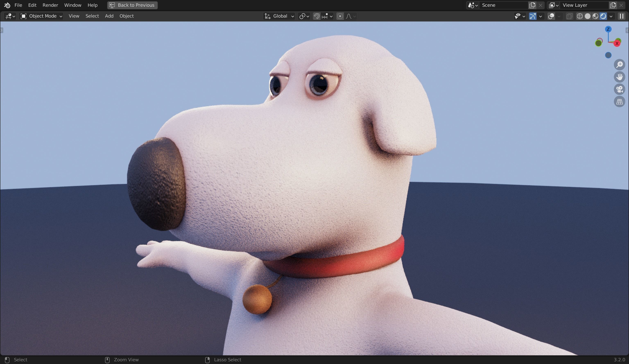Image resolution: width=629 pixels, height=364 pixels.
Task: Open the shading options dropdown arrow
Action: (x=611, y=16)
